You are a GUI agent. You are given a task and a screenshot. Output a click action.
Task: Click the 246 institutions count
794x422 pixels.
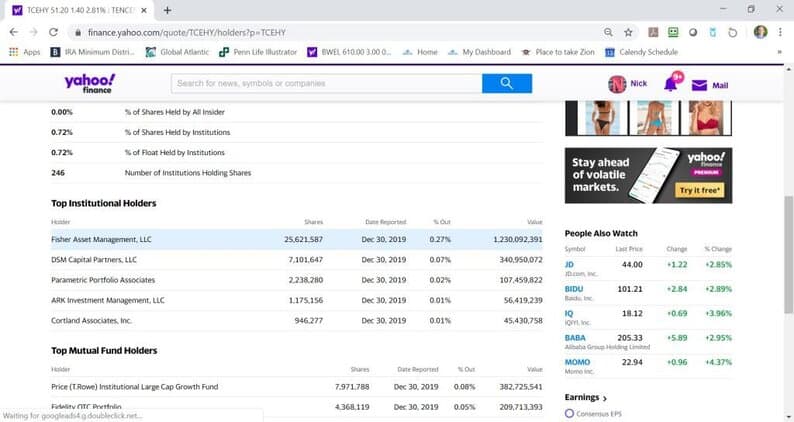pos(58,173)
